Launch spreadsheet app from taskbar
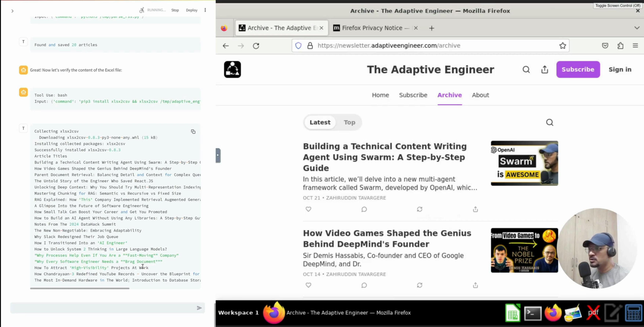The width and height of the screenshot is (644, 327). point(512,313)
